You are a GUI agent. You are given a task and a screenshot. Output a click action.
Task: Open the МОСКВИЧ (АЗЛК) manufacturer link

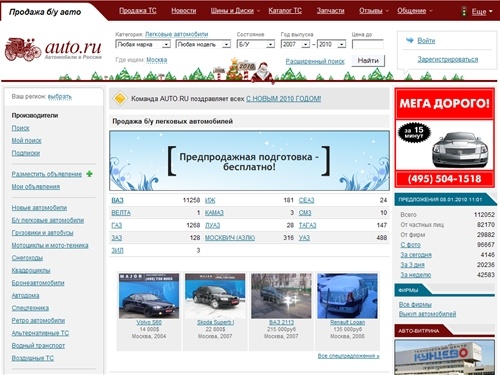230,238
